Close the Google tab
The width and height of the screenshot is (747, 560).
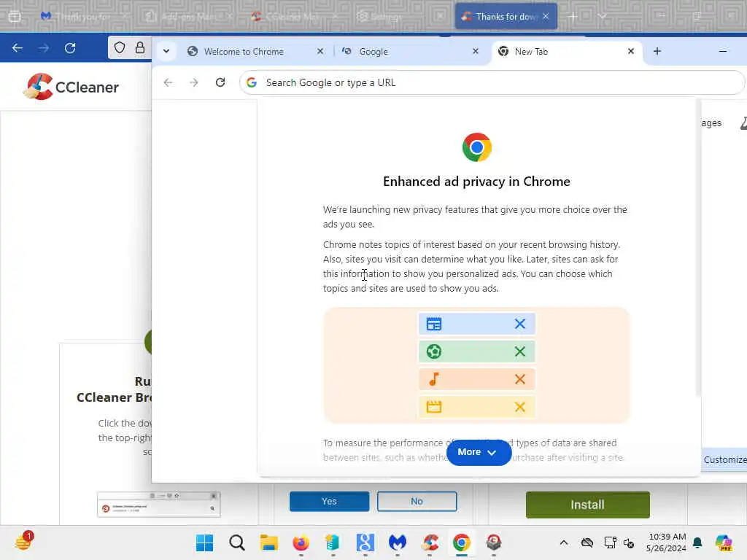coord(476,51)
